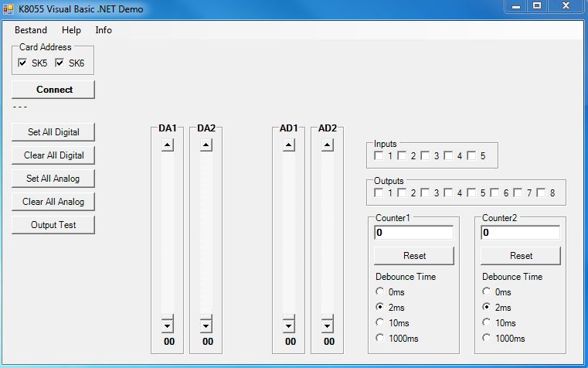Open the Info menu

104,30
